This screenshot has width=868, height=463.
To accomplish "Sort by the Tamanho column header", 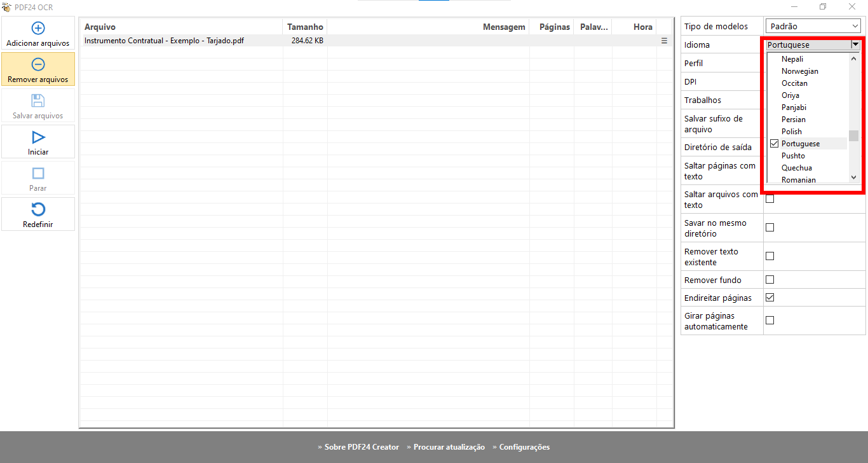I will coord(305,27).
